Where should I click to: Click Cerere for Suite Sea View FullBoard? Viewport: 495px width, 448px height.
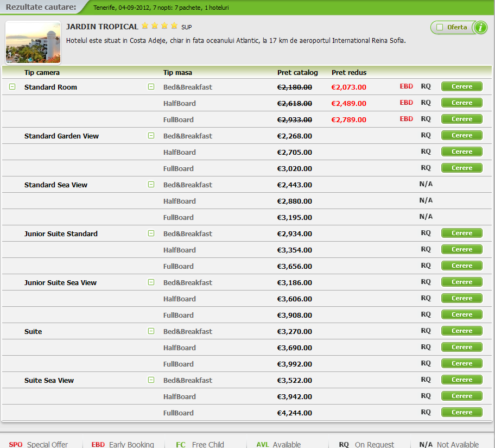click(461, 412)
